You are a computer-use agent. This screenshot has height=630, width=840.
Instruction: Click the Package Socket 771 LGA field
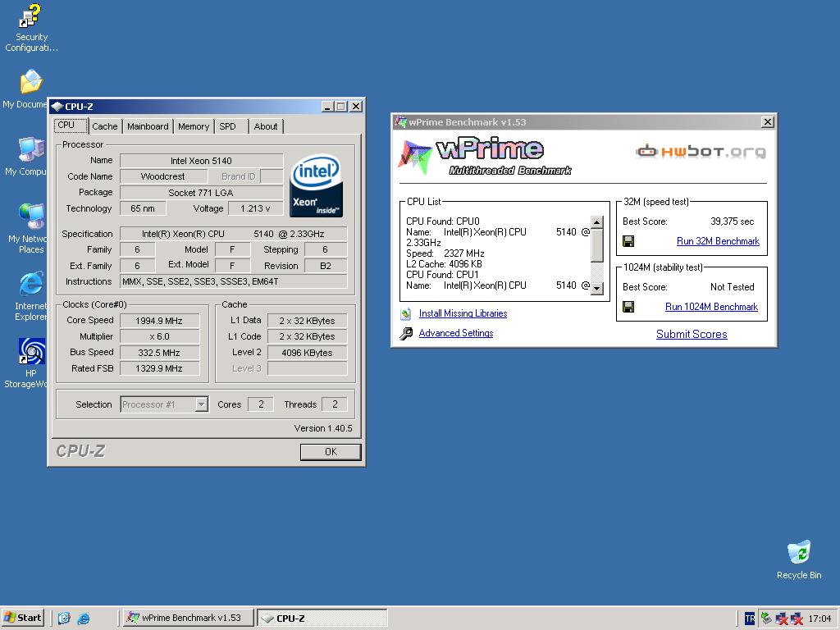[202, 192]
